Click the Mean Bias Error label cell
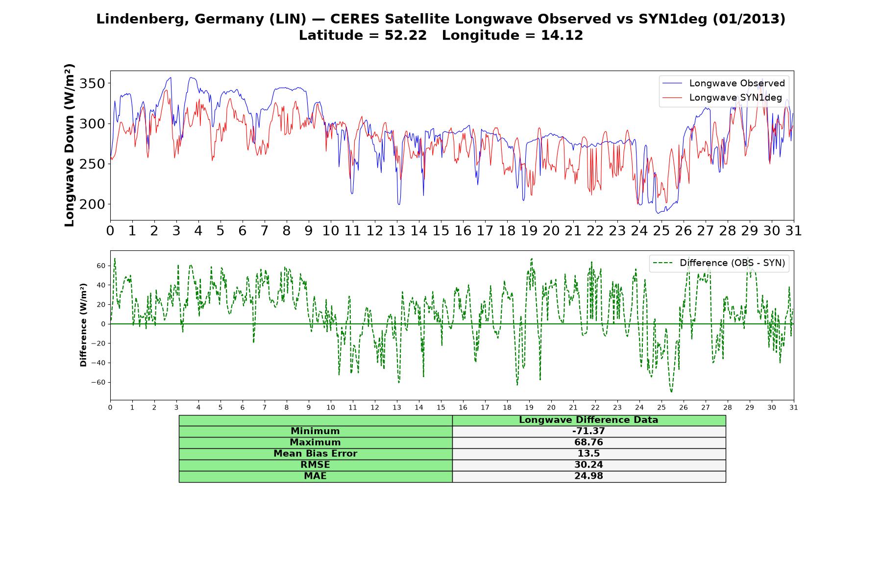 click(315, 454)
